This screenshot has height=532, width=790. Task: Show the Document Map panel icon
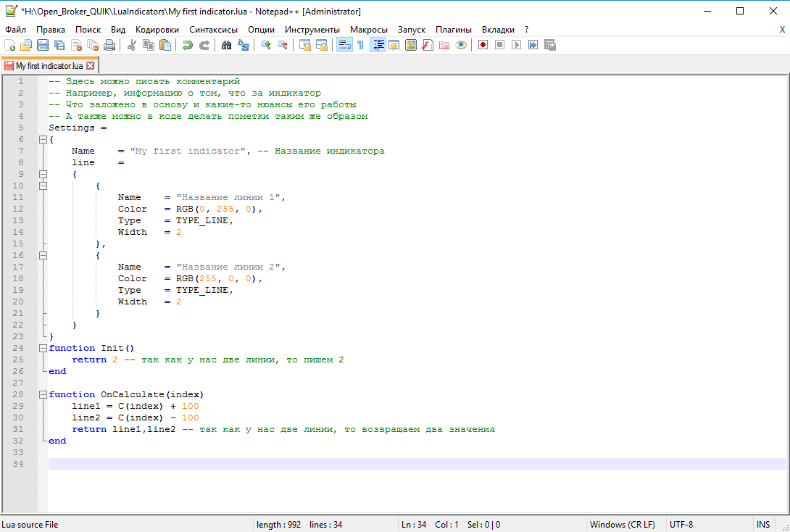click(x=411, y=46)
